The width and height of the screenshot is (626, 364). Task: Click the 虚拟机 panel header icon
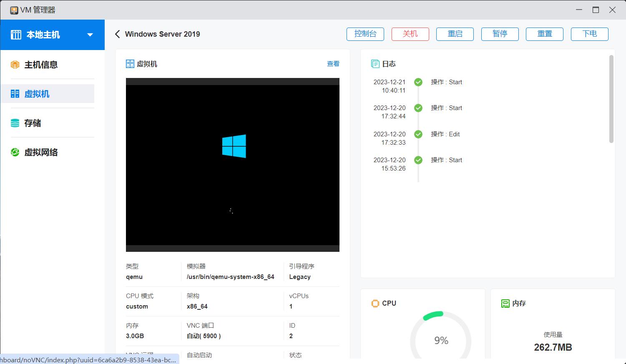tap(130, 64)
